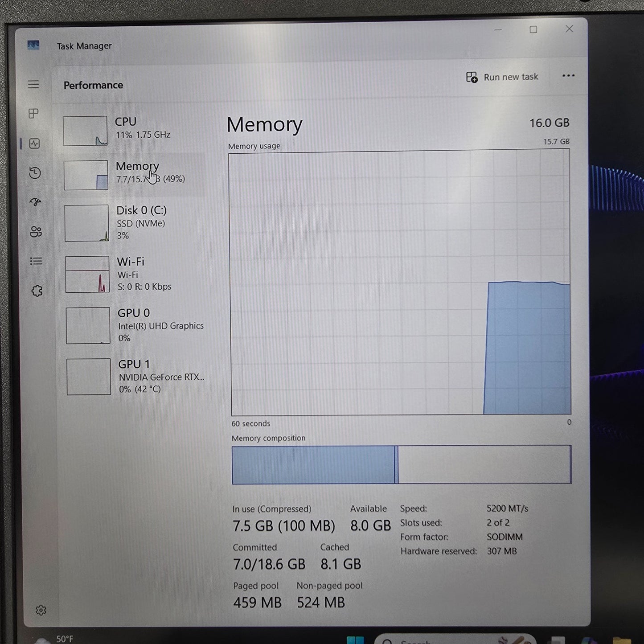Select the Wi-Fi performance panel

click(x=134, y=273)
